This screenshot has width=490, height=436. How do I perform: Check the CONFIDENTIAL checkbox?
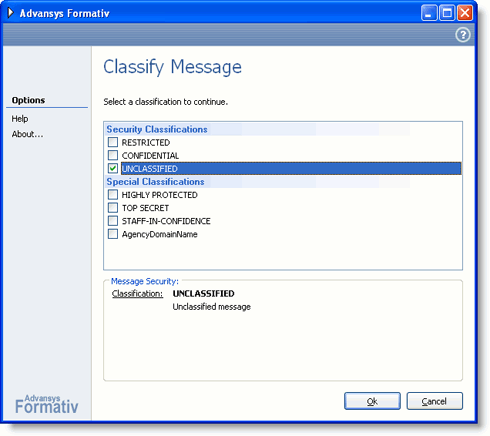(x=113, y=155)
